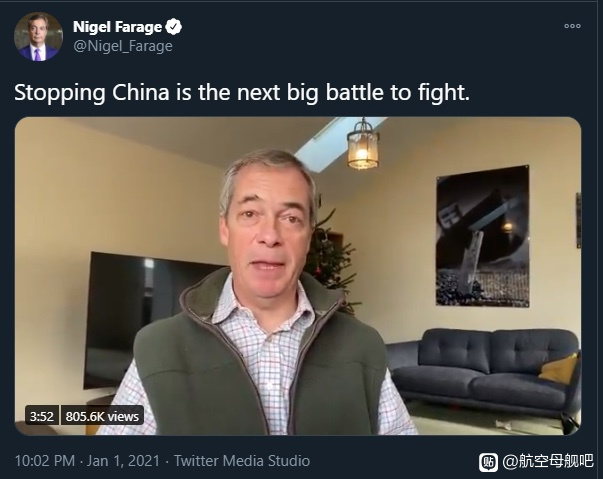603x479 pixels.
Task: Select the tweet text about Stopping China
Action: tap(242, 93)
